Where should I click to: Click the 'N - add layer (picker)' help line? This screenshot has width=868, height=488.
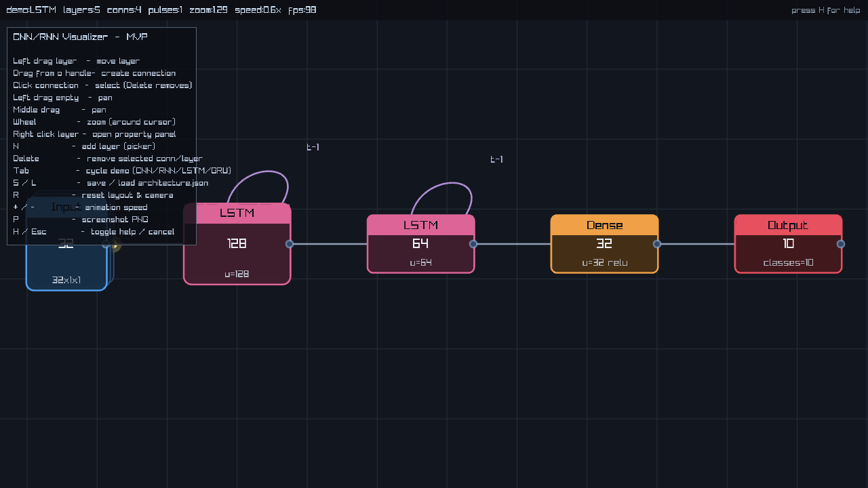(x=84, y=146)
